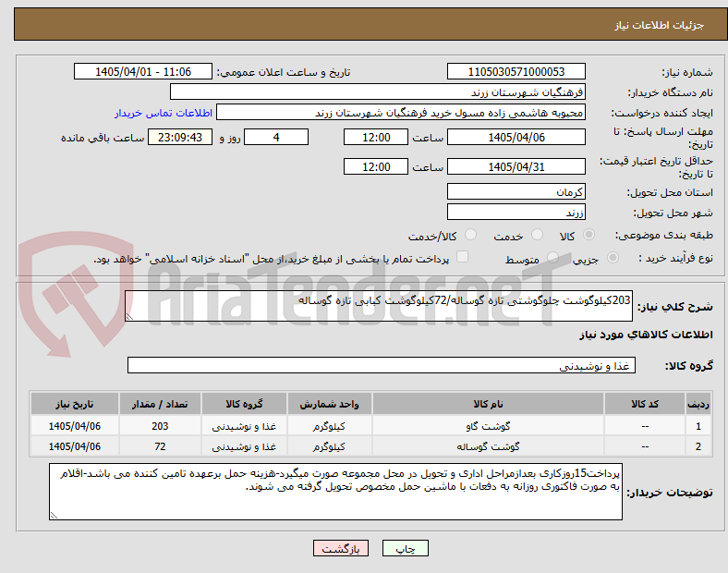Viewport: 728px width, 573px height.
Task: Click the گروه کالا field غذا و نوشیدنی
Action: pos(382,365)
